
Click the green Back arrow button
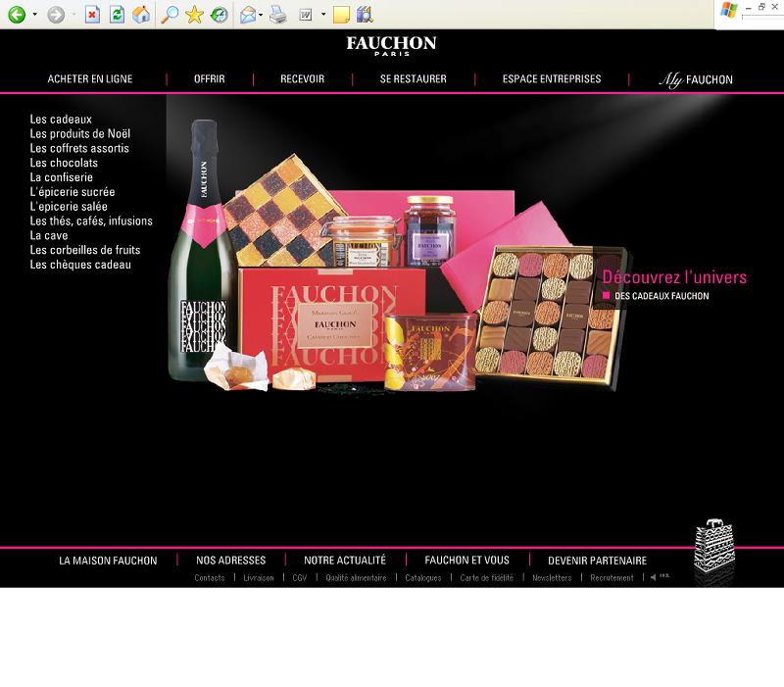click(17, 15)
